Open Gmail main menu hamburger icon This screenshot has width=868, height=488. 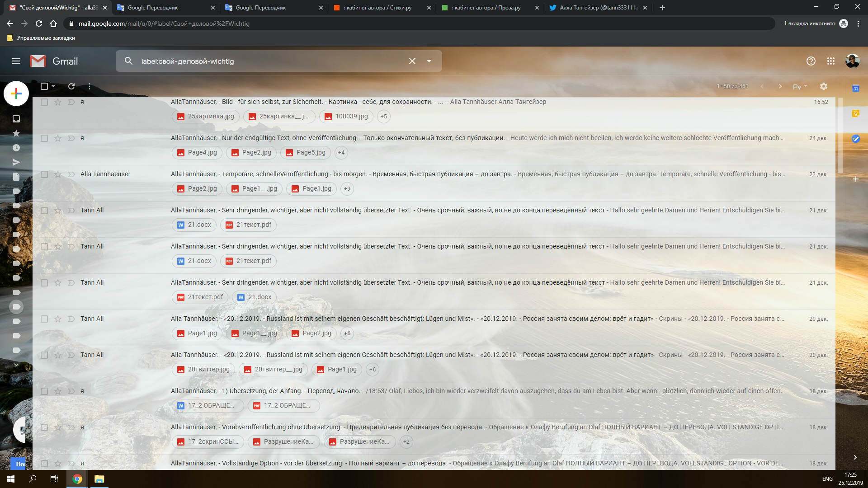(x=16, y=61)
